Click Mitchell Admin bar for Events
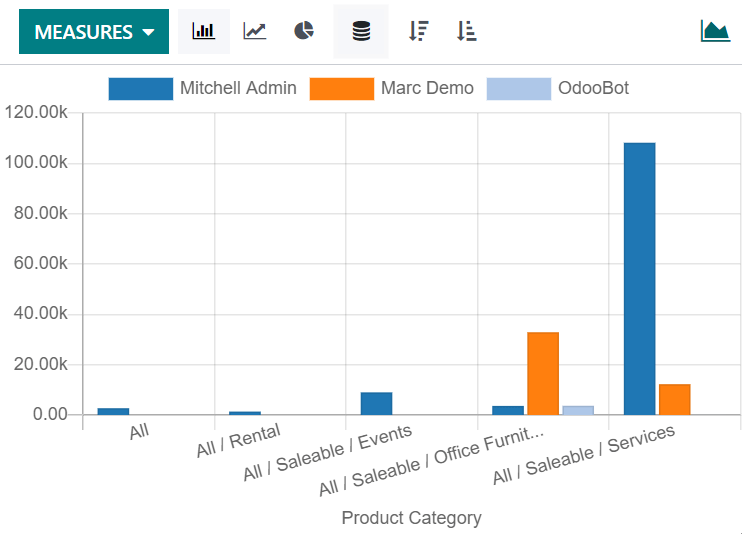The height and width of the screenshot is (534, 742). pos(376,403)
